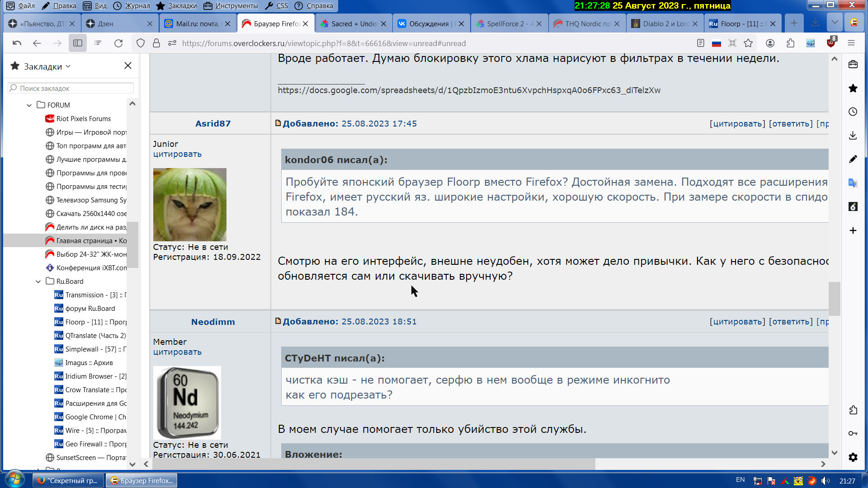Go back with the left arrow button
The image size is (868, 488).
37,43
